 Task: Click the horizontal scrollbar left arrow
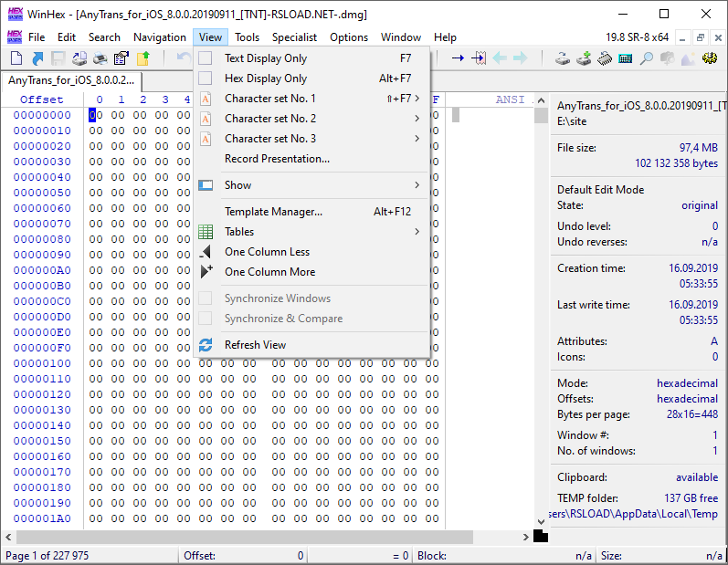pos(8,538)
